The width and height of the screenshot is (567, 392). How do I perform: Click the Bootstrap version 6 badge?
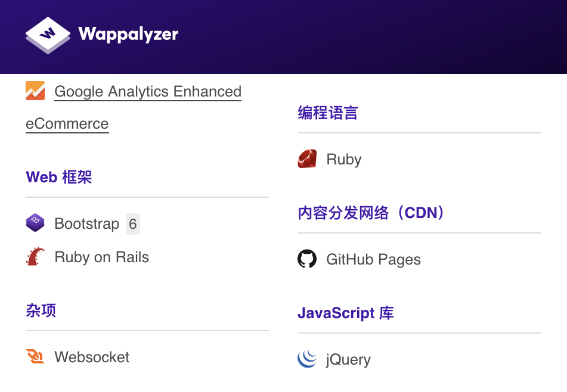coord(133,224)
